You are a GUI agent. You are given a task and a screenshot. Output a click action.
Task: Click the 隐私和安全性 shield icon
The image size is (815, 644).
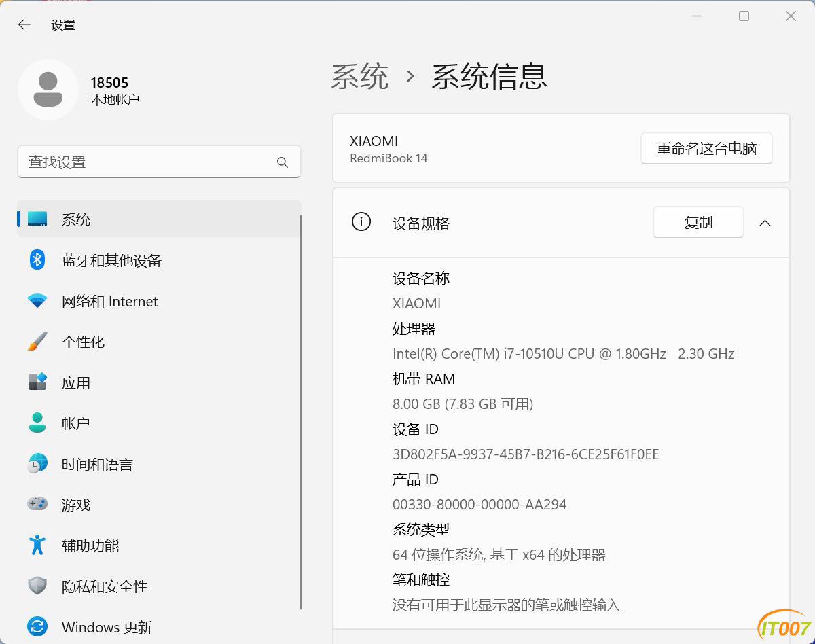[37, 586]
